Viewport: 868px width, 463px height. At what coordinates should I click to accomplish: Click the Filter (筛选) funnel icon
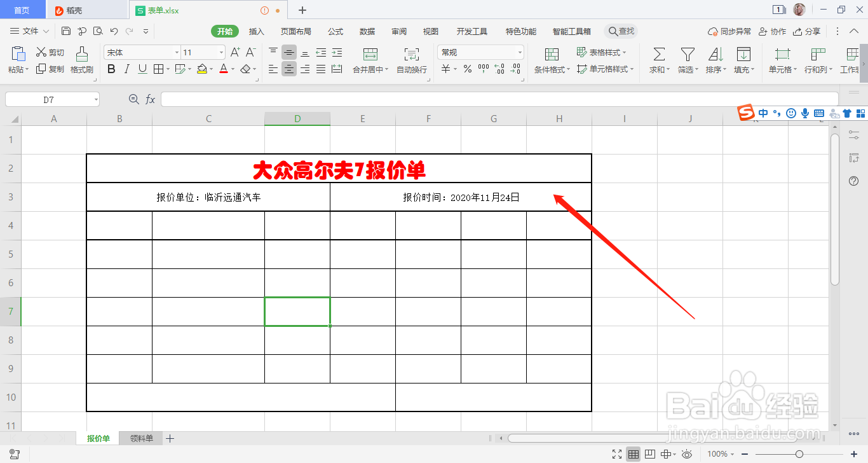[688, 54]
